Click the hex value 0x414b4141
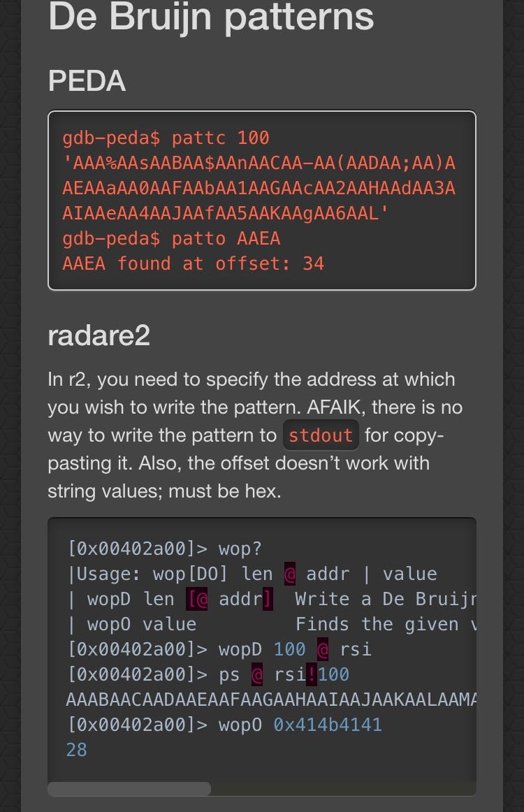 pos(328,725)
